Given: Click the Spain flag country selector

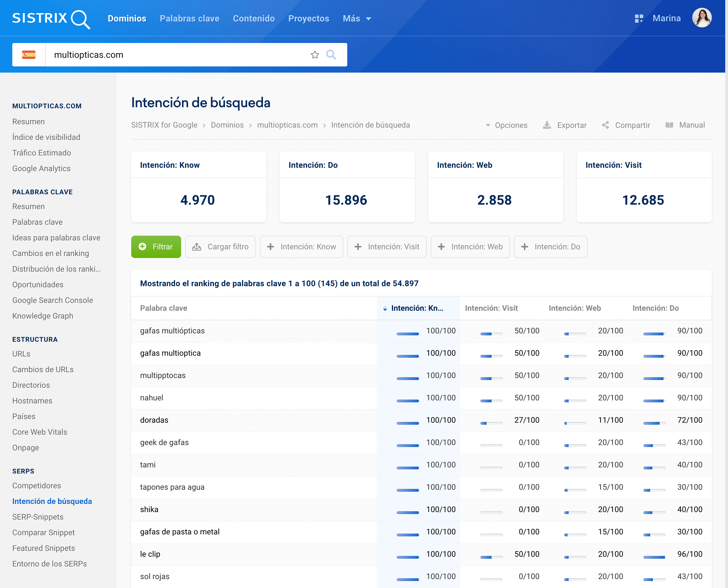Looking at the screenshot, I should [29, 54].
